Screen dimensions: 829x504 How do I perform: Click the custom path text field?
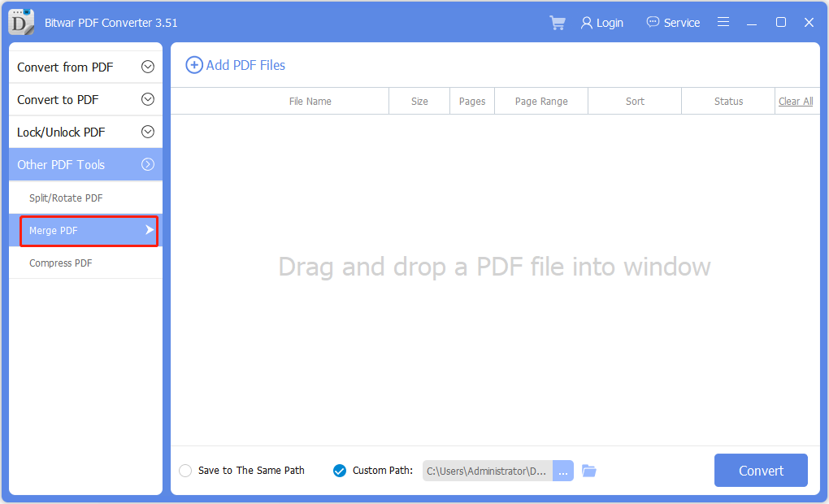point(487,471)
